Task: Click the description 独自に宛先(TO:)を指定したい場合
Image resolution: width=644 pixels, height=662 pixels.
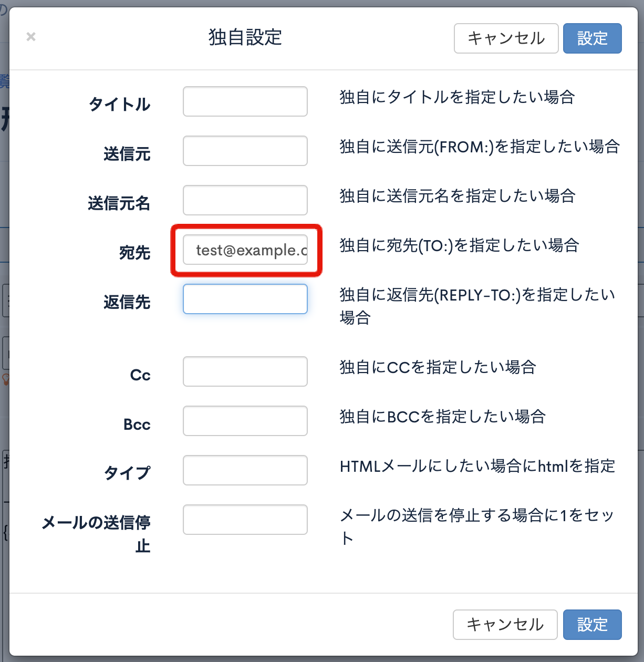Action: pyautogui.click(x=460, y=245)
